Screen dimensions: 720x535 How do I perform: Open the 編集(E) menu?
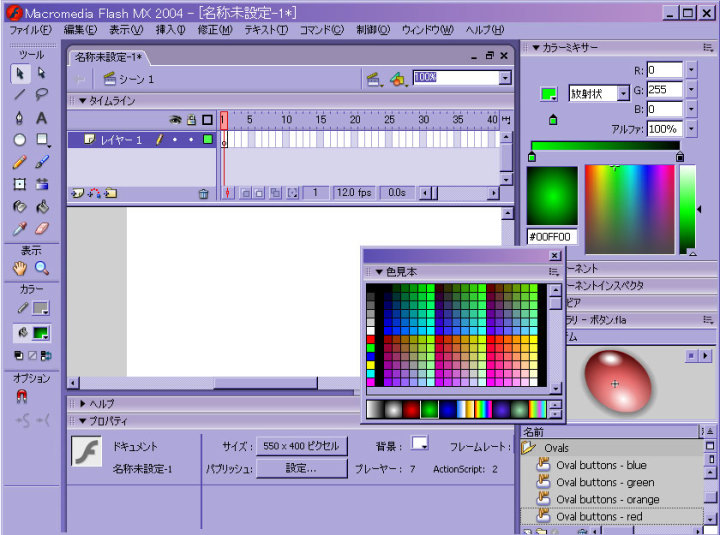[x=80, y=30]
